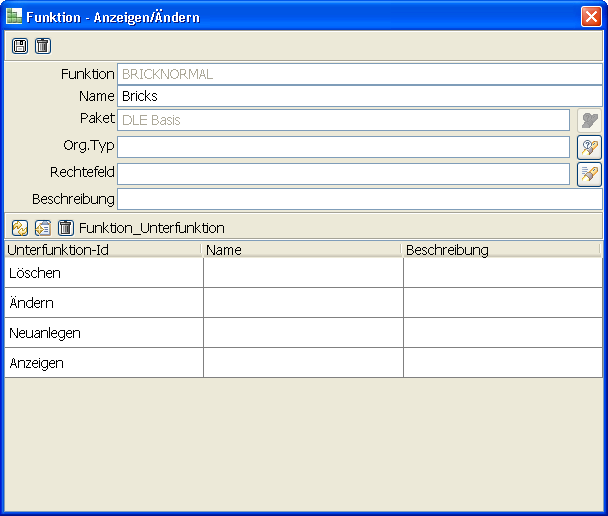
Task: Click the link icon left of Funktion_Unterfunktion
Action: [x=20, y=228]
